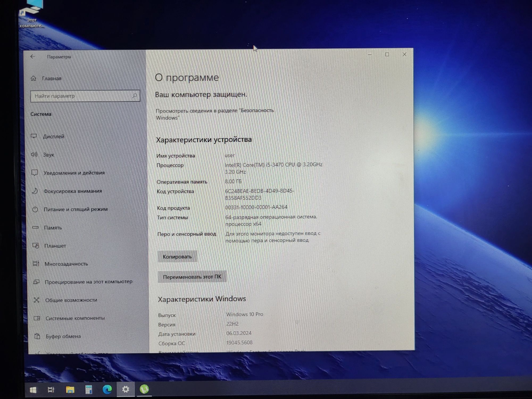
Task: Click the back arrow in Settings
Action: tap(33, 56)
